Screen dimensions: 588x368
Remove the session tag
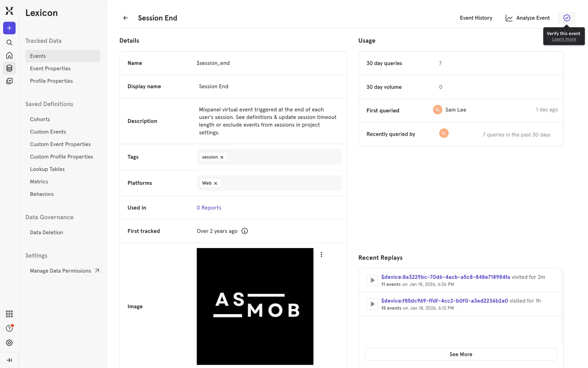pyautogui.click(x=222, y=157)
